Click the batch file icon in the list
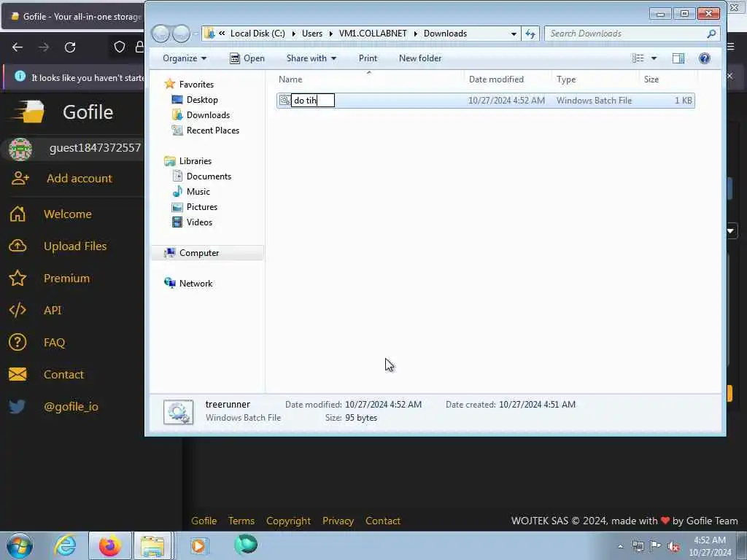The image size is (747, 560). pos(285,100)
